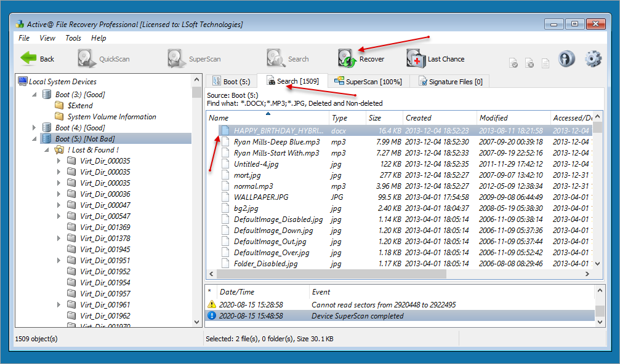The height and width of the screenshot is (364, 620).
Task: Open the Last Chance recovery tool
Action: (x=435, y=59)
